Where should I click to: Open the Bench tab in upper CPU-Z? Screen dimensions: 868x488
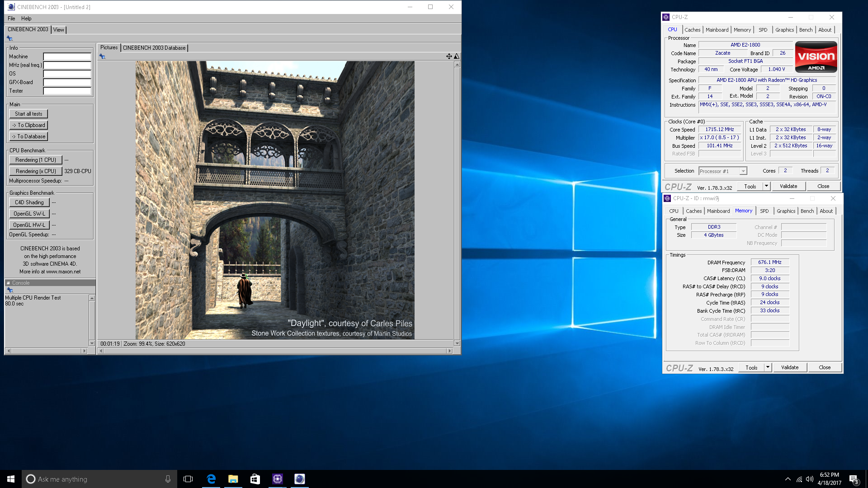[806, 30]
